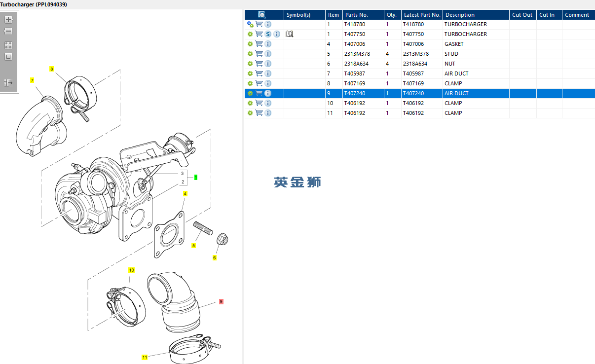Viewport: 595px width, 364px height.
Task: Select callout label 10 near clamp
Action: pyautogui.click(x=132, y=270)
